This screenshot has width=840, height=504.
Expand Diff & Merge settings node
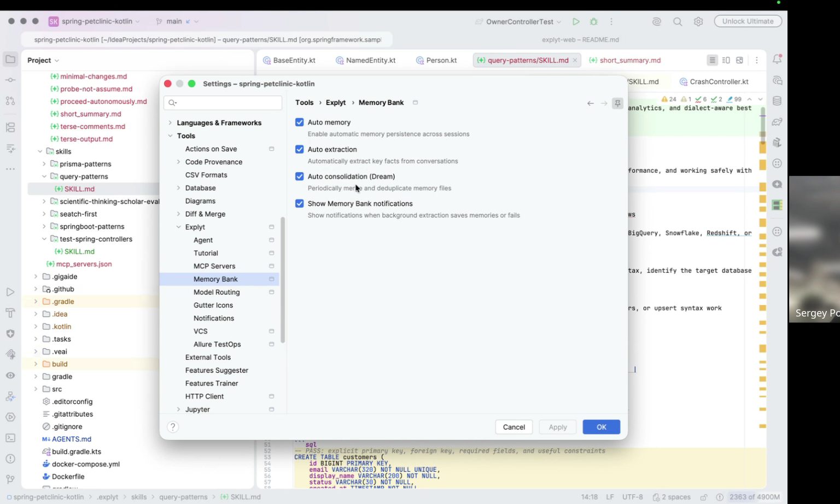click(x=178, y=214)
